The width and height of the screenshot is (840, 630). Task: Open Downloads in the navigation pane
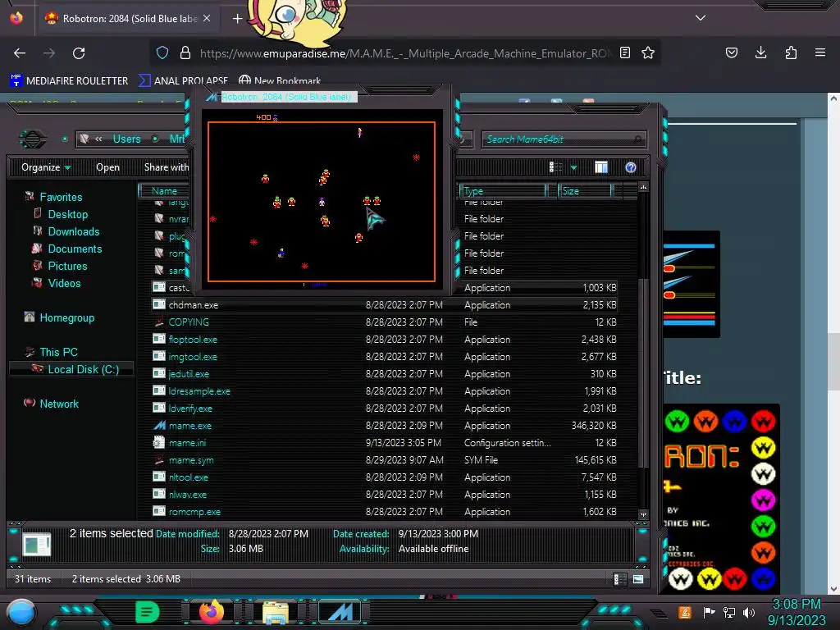point(73,231)
